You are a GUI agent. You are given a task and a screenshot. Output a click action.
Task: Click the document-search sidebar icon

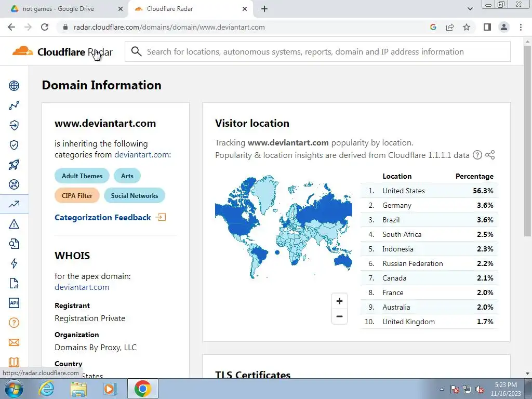tap(14, 244)
